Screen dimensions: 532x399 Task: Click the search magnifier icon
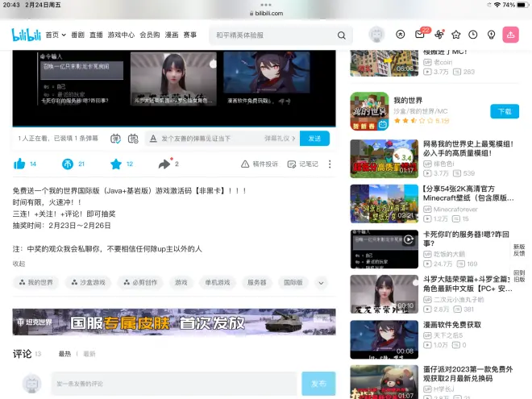pos(342,35)
